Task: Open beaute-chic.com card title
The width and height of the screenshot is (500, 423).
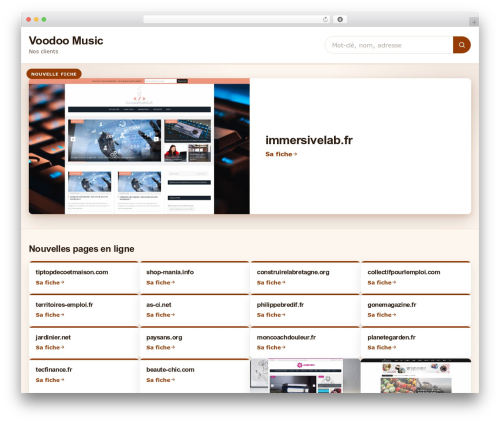Action: [x=170, y=370]
